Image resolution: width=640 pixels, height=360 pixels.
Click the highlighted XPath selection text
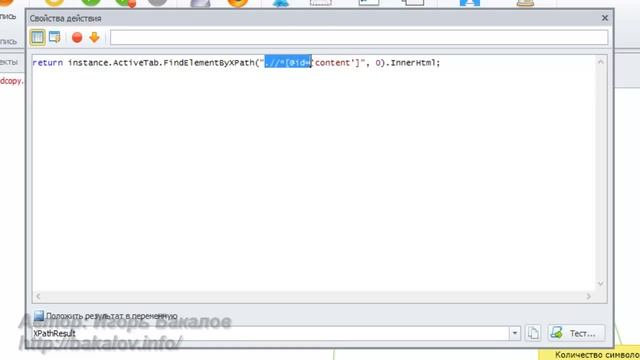(288, 63)
